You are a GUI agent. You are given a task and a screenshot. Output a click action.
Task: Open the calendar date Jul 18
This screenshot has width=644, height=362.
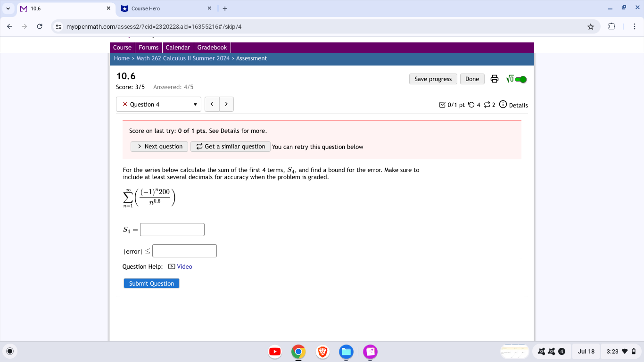tap(586, 351)
